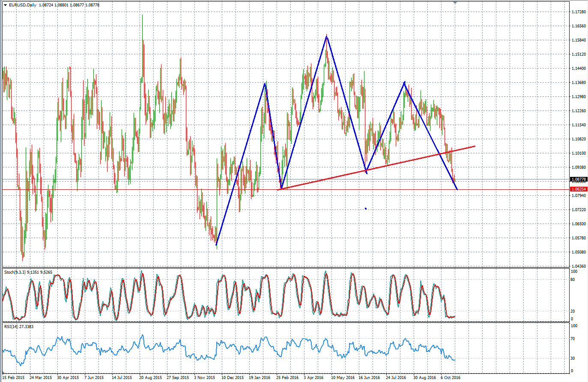Click the 1.17280 price scale label
This screenshot has height=382, width=588.
click(579, 12)
